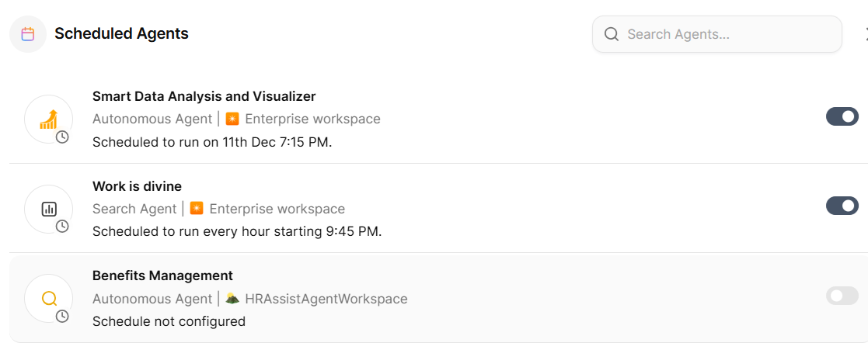Image resolution: width=868 pixels, height=343 pixels.
Task: Disable Smart Data Analysis and Visualizer schedule
Action: [842, 116]
